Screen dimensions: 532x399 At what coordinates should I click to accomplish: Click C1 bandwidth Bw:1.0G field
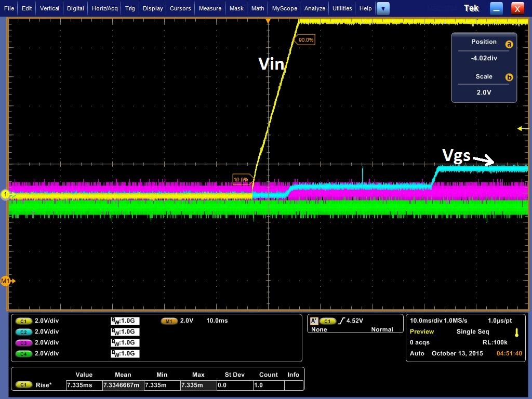[125, 321]
